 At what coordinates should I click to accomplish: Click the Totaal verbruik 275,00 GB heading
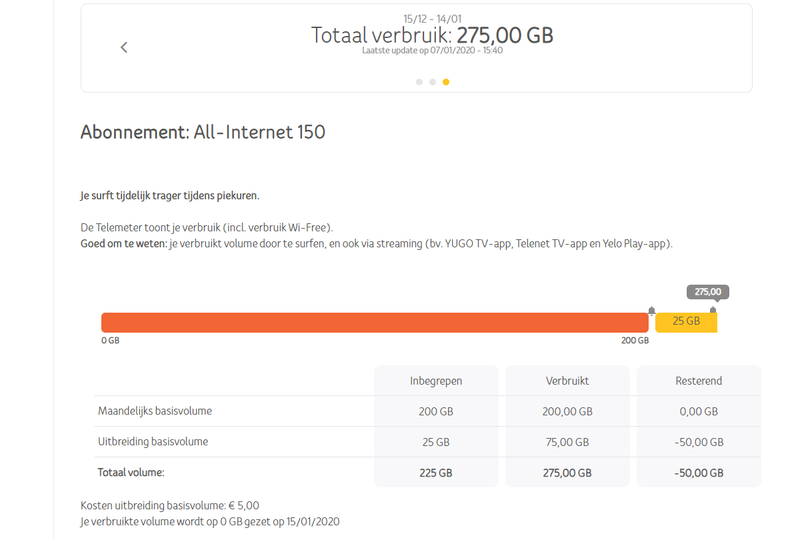(432, 35)
